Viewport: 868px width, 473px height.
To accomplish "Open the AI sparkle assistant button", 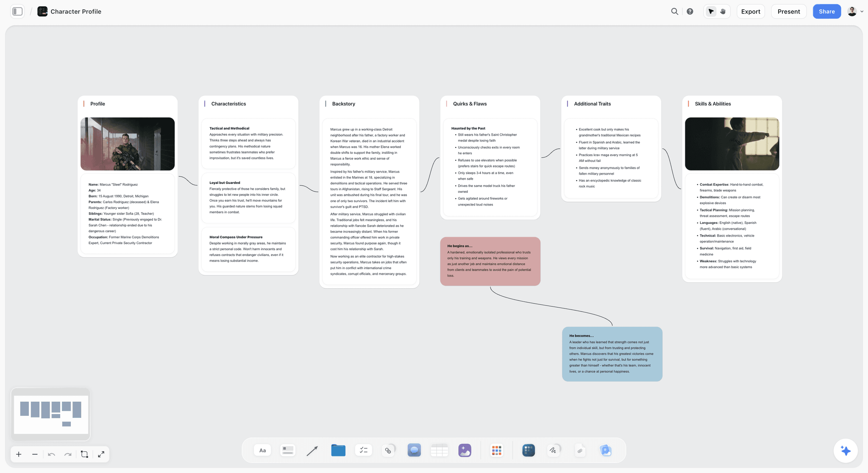I will click(x=846, y=451).
